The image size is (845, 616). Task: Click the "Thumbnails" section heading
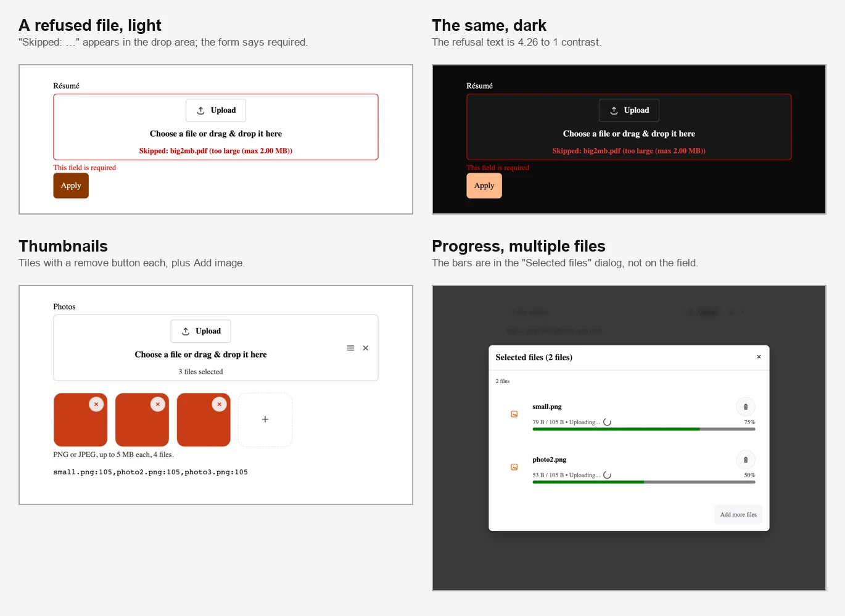point(63,246)
